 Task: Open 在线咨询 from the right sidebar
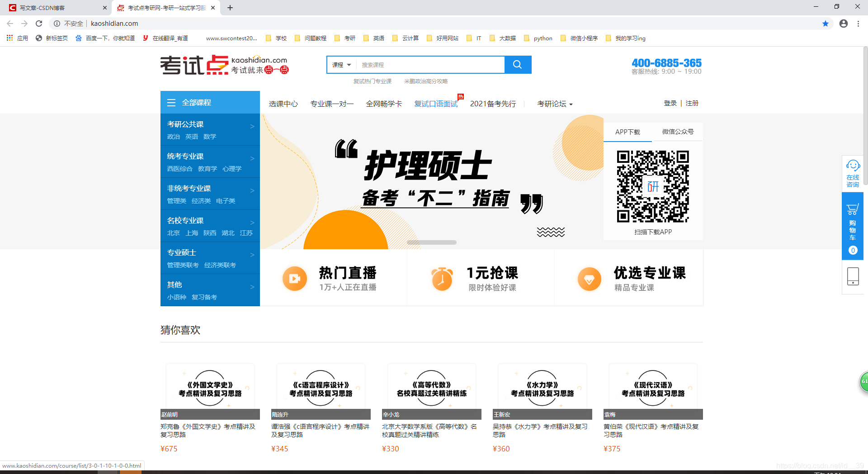point(853,172)
